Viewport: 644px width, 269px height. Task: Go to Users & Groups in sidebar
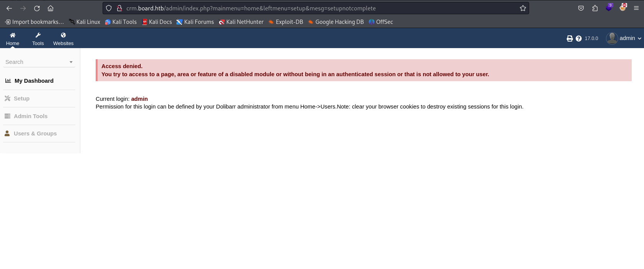(35, 134)
